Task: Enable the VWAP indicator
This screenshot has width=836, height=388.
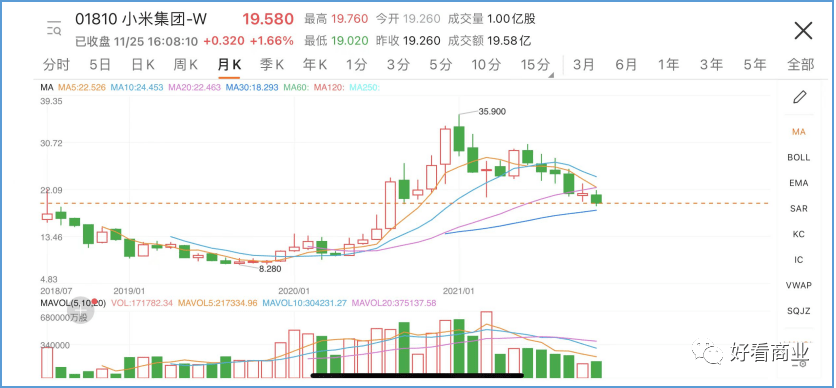Action: point(798,285)
